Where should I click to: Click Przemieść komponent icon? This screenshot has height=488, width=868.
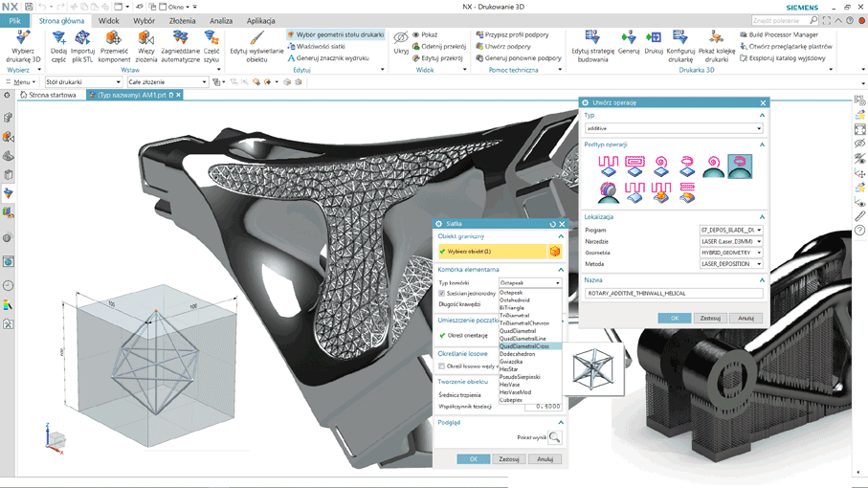(114, 38)
